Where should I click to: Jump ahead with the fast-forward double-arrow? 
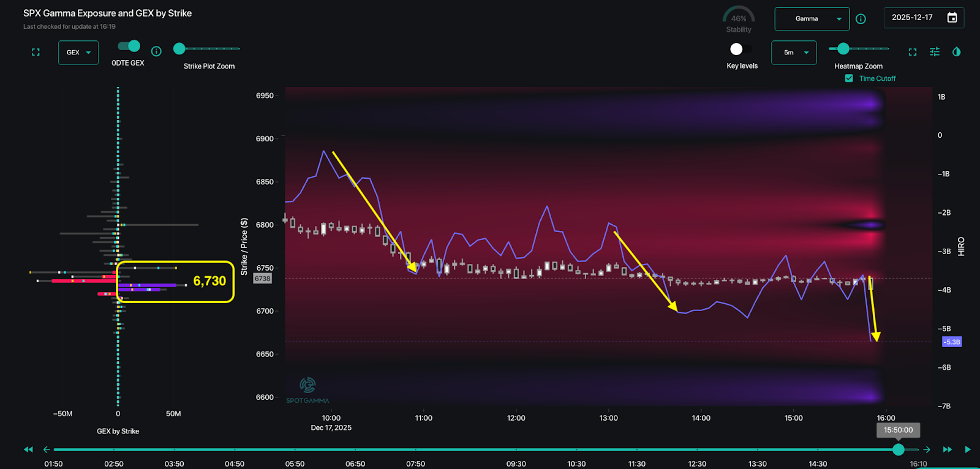[948, 449]
